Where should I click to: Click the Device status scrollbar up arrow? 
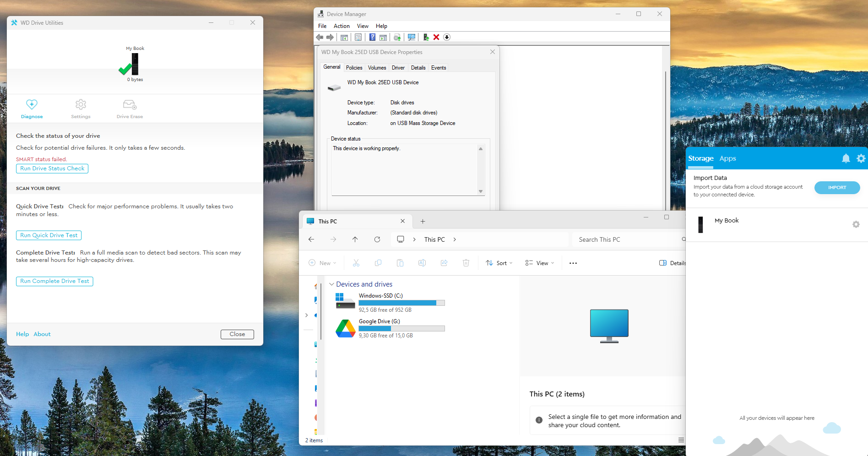tap(481, 149)
